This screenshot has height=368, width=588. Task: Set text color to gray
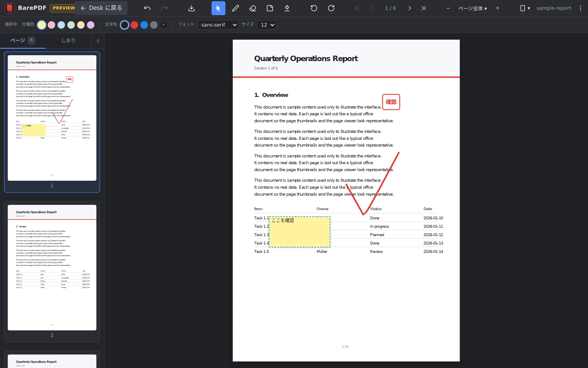[154, 25]
